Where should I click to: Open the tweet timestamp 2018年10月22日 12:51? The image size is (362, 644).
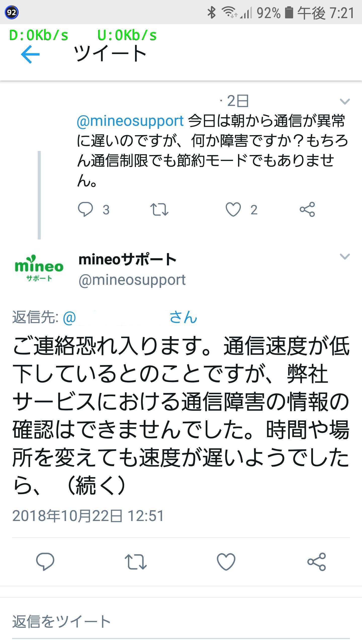88,516
